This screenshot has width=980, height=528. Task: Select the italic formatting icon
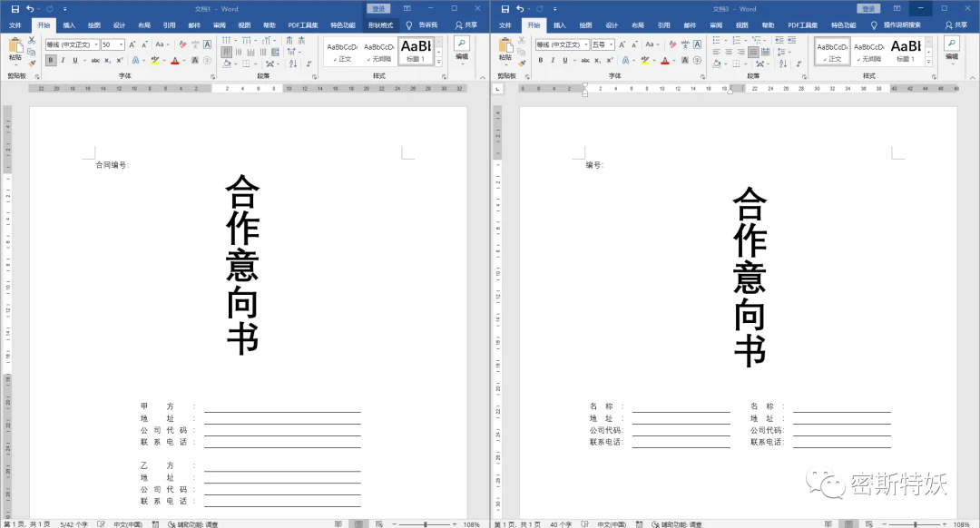[64, 59]
